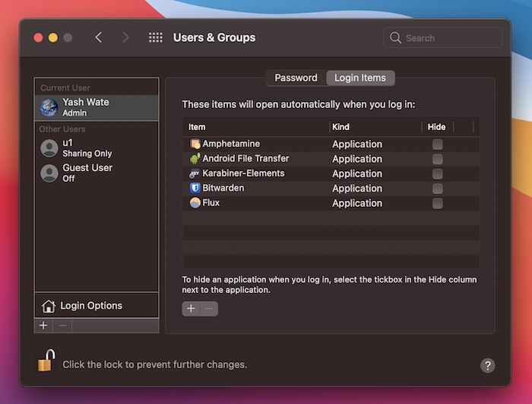Open the help question mark button
Screen dimensions: 532x404
(x=488, y=365)
